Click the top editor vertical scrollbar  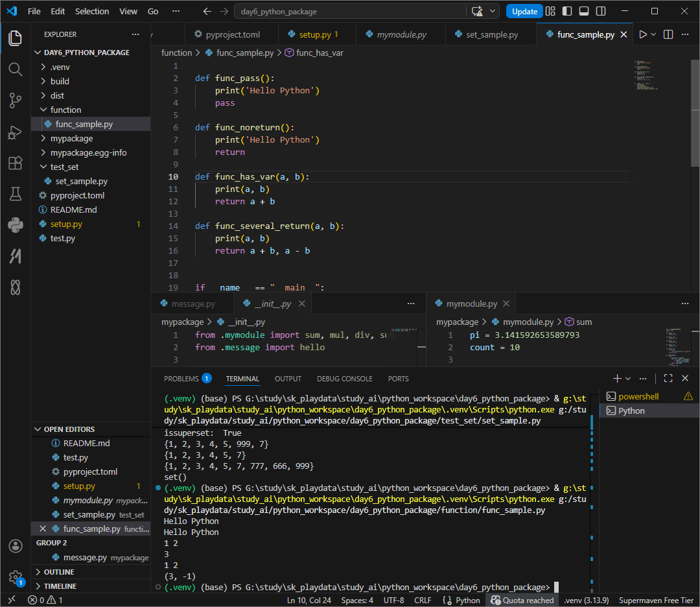[x=695, y=113]
